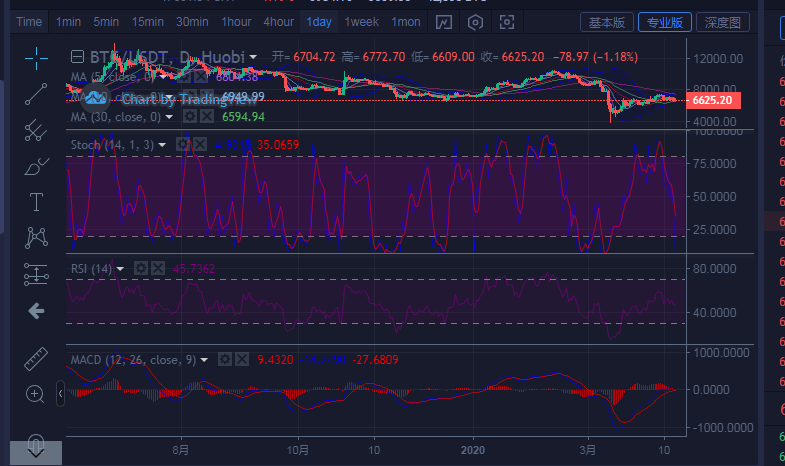Click the 3月 date axis label
This screenshot has width=785, height=466.
[588, 450]
